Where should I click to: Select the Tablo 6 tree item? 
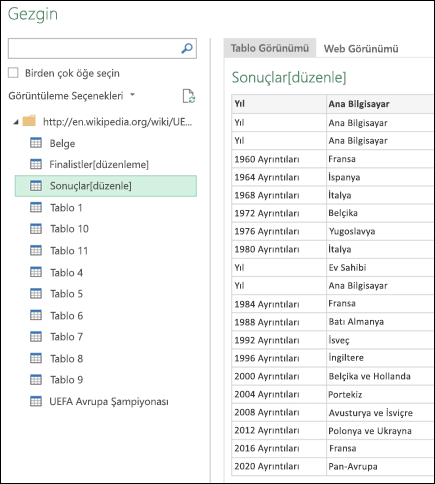(66, 315)
